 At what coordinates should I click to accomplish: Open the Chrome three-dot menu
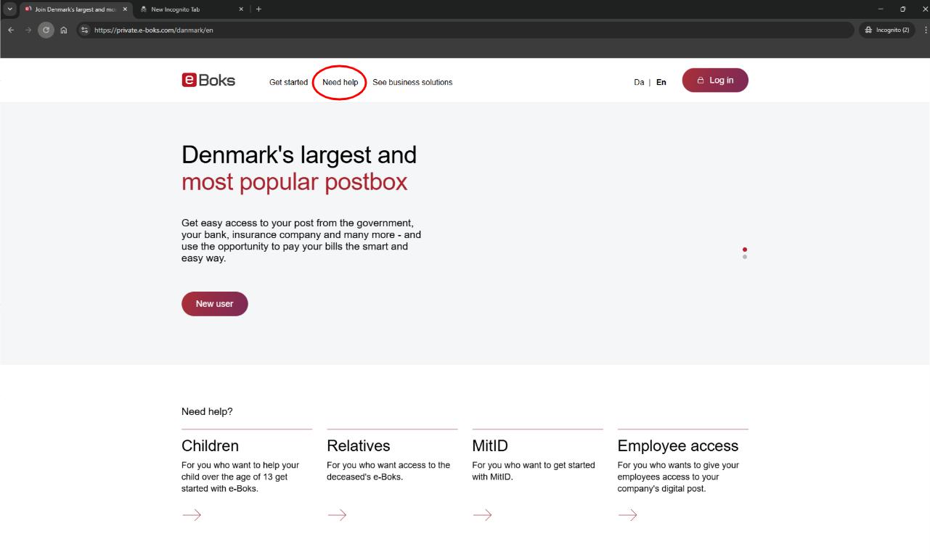pos(926,30)
